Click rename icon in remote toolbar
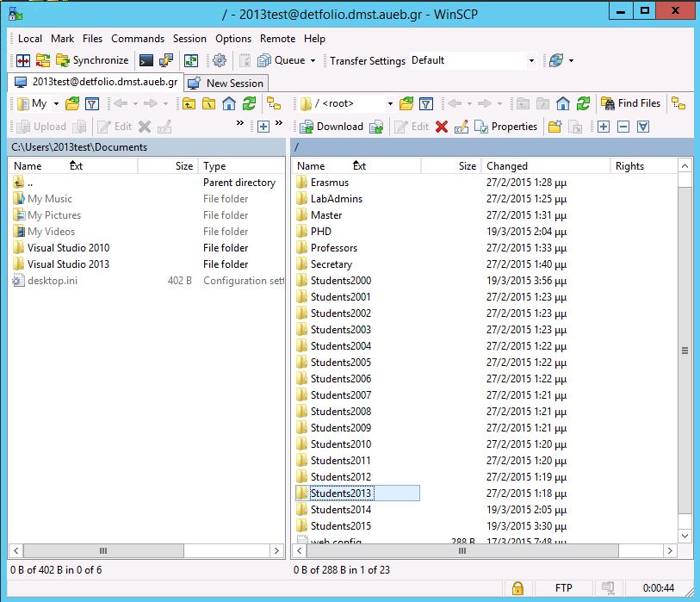Screen dimensions: 700x602 [462, 127]
